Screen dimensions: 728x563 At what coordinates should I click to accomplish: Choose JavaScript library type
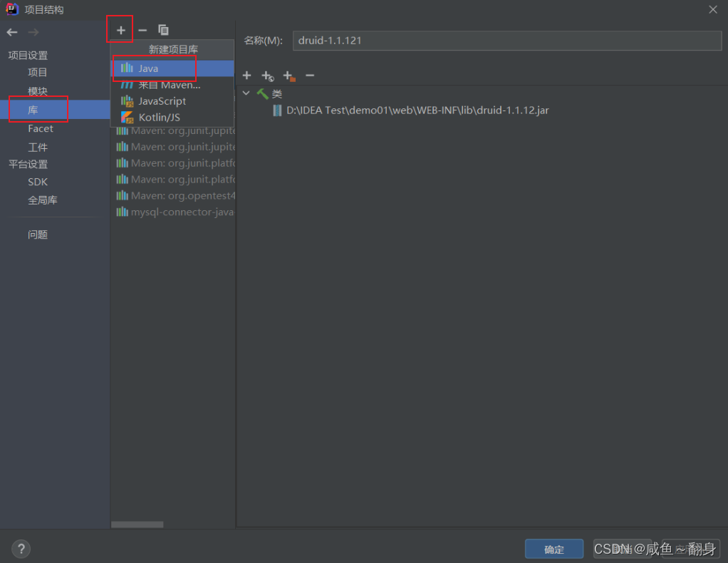point(172,101)
